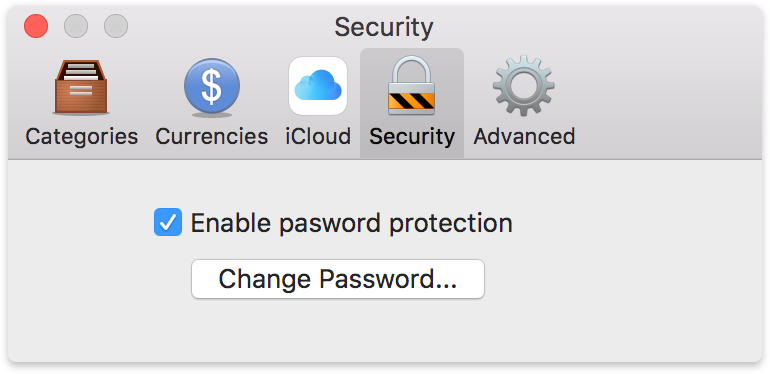The height and width of the screenshot is (374, 770).
Task: Click the 'Security' window title text
Action: [x=384, y=27]
